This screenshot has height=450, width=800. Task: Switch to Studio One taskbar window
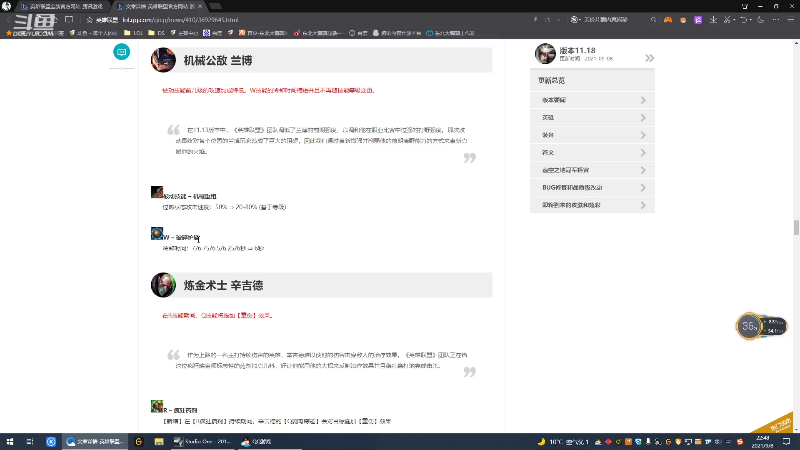202,441
